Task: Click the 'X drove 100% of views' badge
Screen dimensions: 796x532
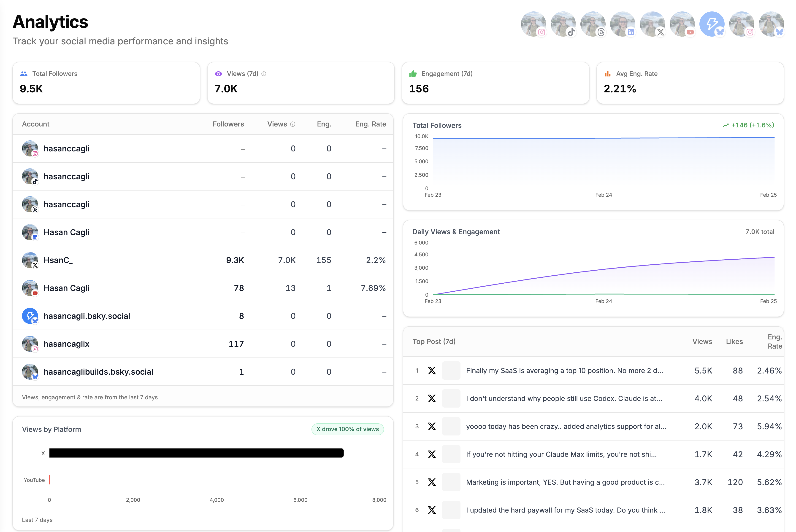Action: pyautogui.click(x=347, y=429)
